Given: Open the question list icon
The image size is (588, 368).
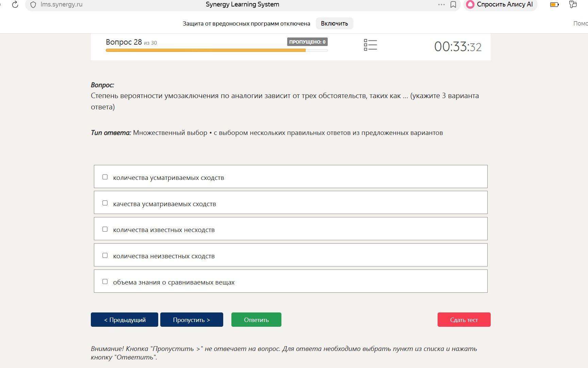Looking at the screenshot, I should [x=370, y=45].
